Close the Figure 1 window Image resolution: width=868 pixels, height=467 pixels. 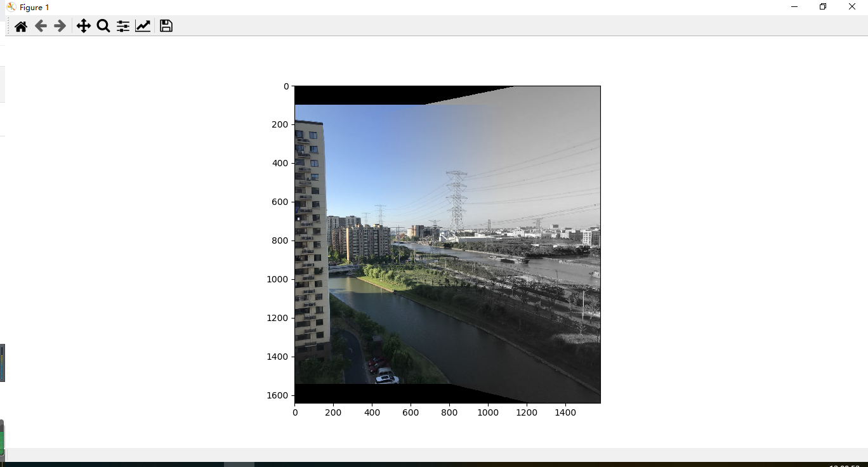click(x=852, y=7)
